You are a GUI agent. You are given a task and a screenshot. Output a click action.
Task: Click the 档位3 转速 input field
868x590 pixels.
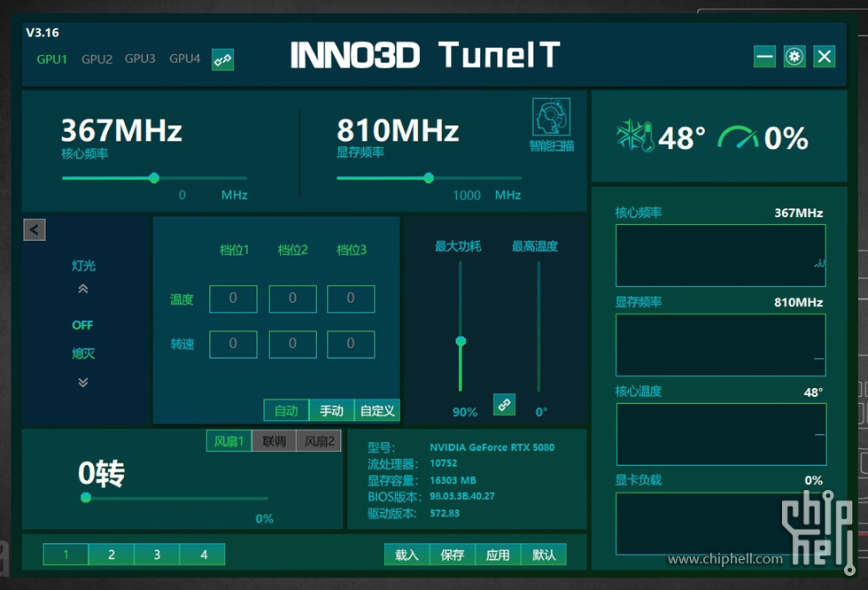(351, 345)
